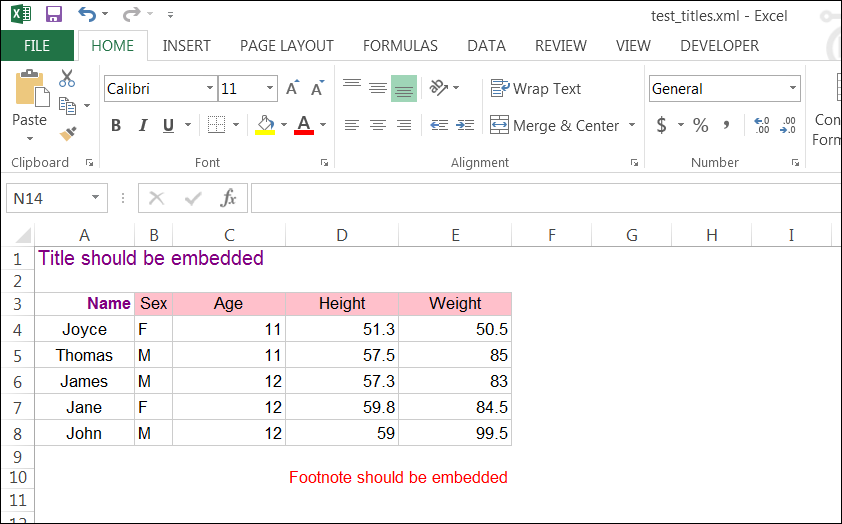Click the Increase Indent icon

pos(464,125)
